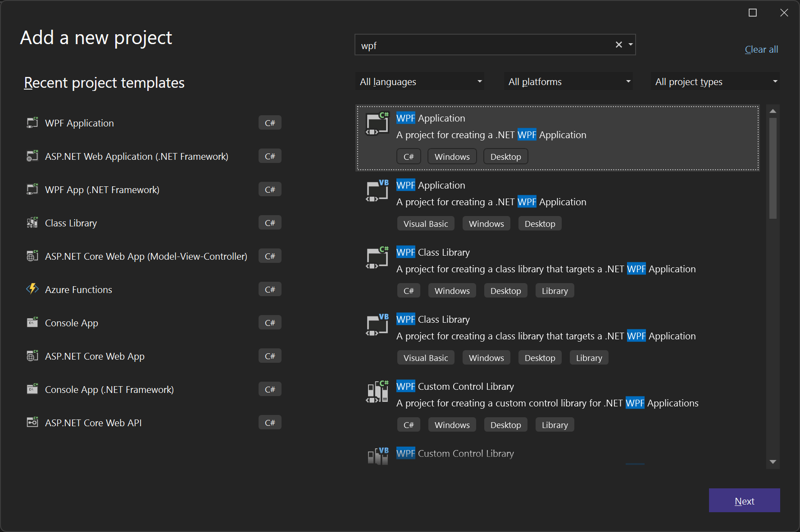This screenshot has height=532, width=800.
Task: Click the scrollbar down arrow
Action: 773,462
